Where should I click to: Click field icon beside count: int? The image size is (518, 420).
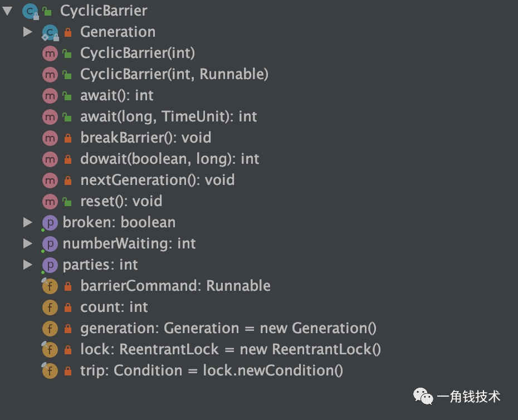[x=50, y=307]
